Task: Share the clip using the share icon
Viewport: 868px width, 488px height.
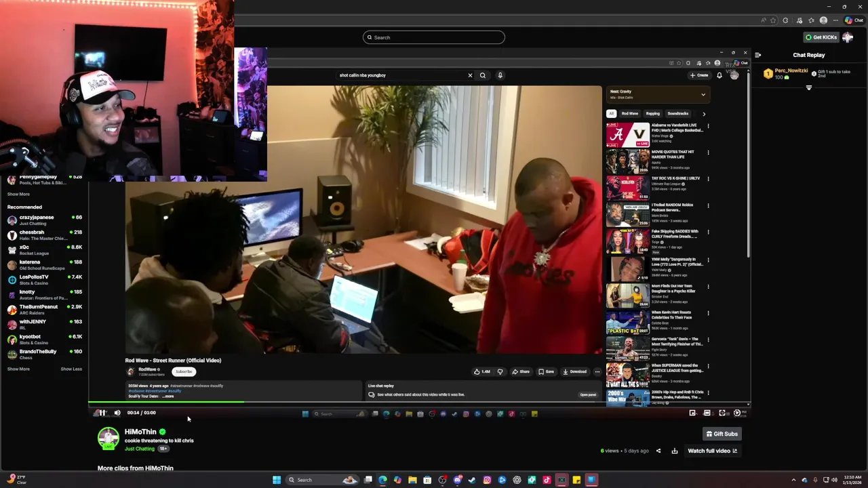Action: click(x=658, y=451)
